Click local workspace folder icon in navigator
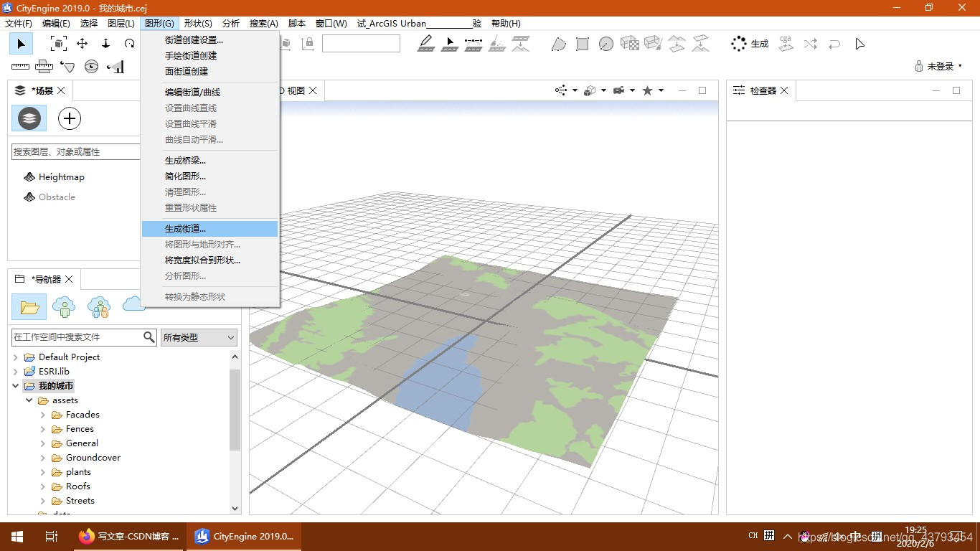 [x=29, y=307]
